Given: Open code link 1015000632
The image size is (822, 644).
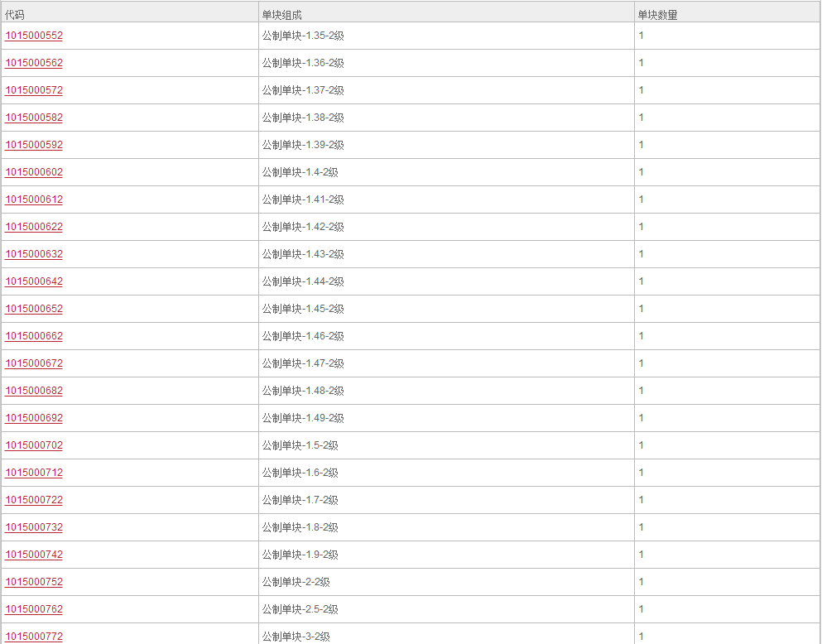Looking at the screenshot, I should coord(34,253).
